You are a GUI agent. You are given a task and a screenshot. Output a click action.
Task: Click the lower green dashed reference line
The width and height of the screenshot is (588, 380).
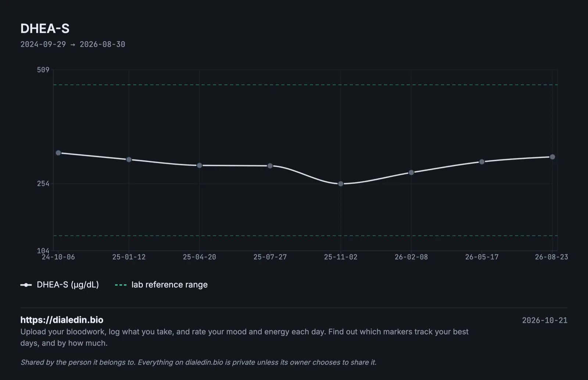coord(305,236)
